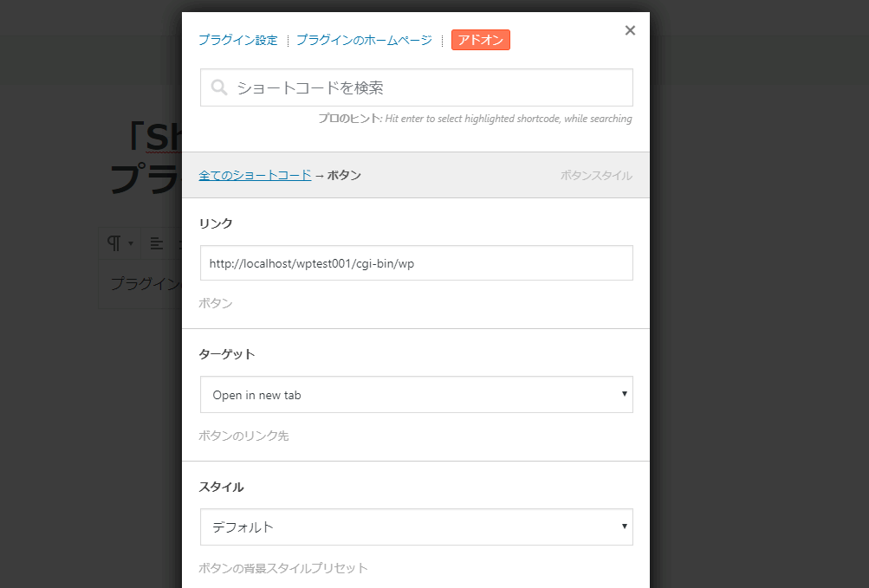This screenshot has width=869, height=588.
Task: Click the ボタンスタイル label in the breadcrumb bar
Action: coord(596,175)
